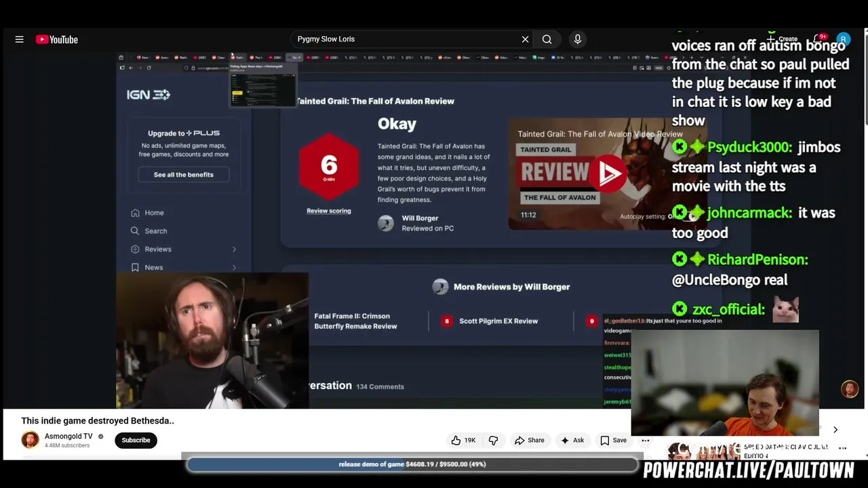Play the Tainted Grail video review
This screenshot has height=488, width=868.
click(x=608, y=174)
